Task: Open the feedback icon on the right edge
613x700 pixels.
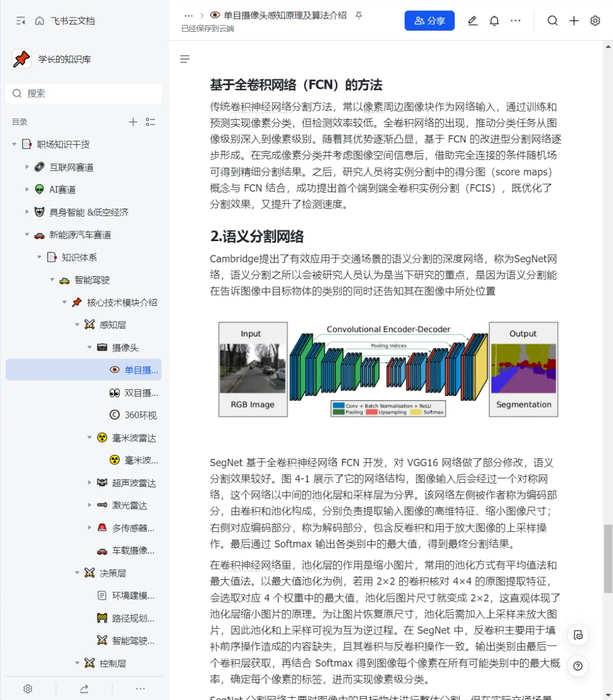Action: coord(578,635)
